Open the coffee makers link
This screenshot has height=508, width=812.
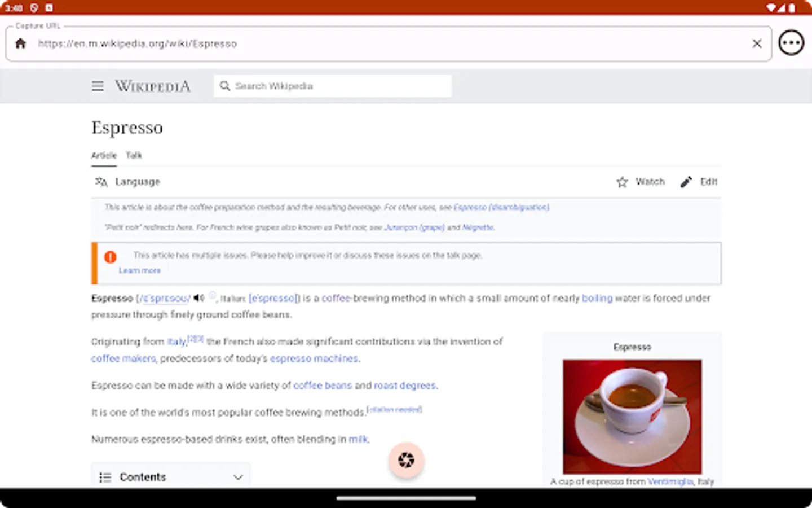123,358
